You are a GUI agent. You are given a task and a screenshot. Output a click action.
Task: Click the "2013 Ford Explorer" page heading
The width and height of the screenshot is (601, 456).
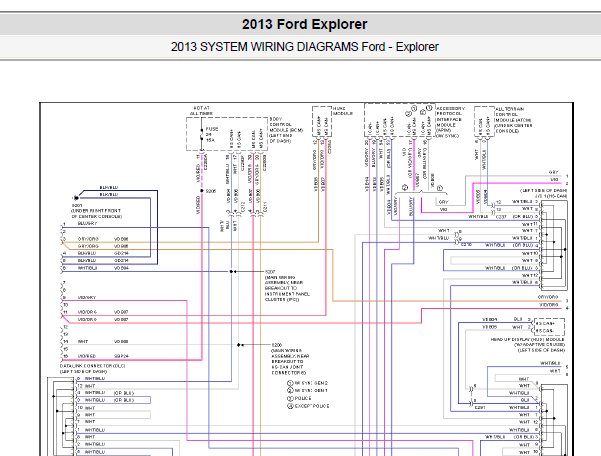click(304, 24)
